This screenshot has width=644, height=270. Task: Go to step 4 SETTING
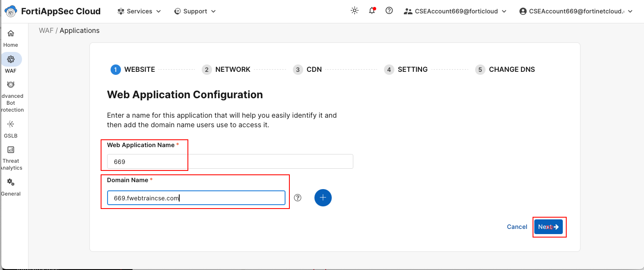[406, 69]
